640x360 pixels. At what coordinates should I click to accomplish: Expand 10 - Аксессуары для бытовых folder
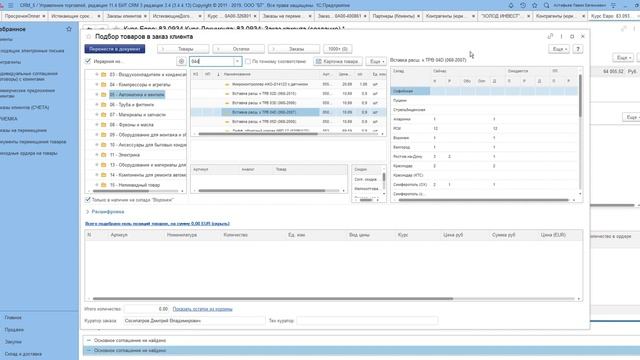coord(97,144)
